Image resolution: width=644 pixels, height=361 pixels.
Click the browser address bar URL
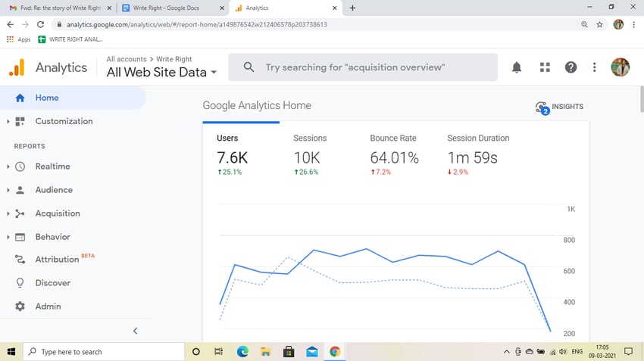click(197, 25)
